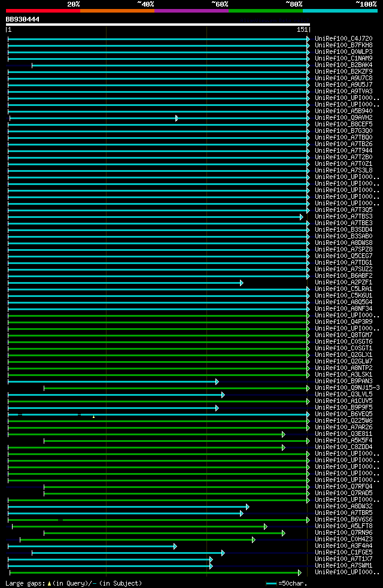The width and height of the screenshot is (383, 588).
Task: Click the end arrow of the UniRef100_A2PZF1 alignment
Action: [241, 283]
